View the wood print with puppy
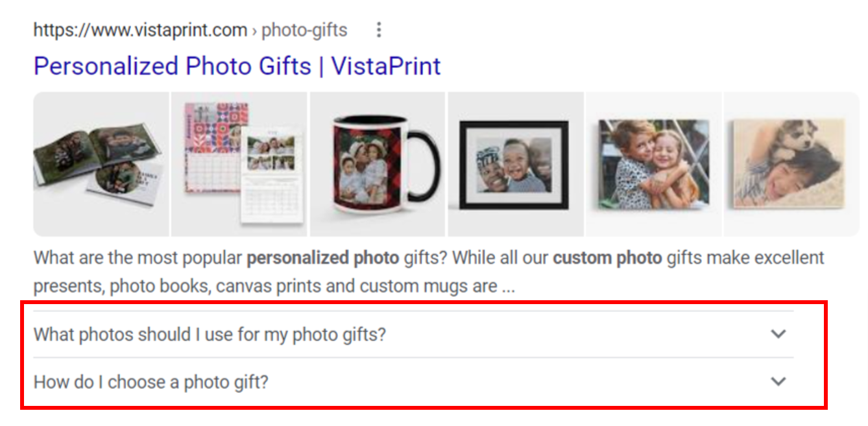This screenshot has width=868, height=426. [790, 163]
